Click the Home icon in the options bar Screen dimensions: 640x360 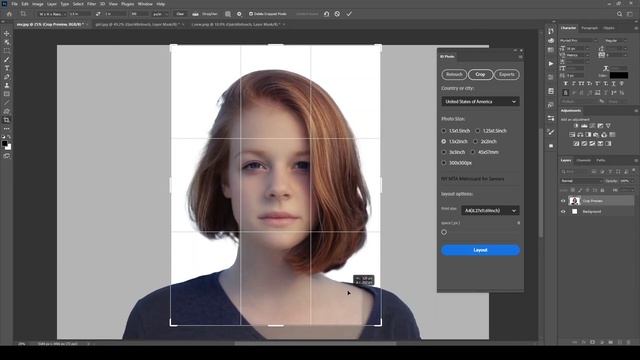coord(9,14)
